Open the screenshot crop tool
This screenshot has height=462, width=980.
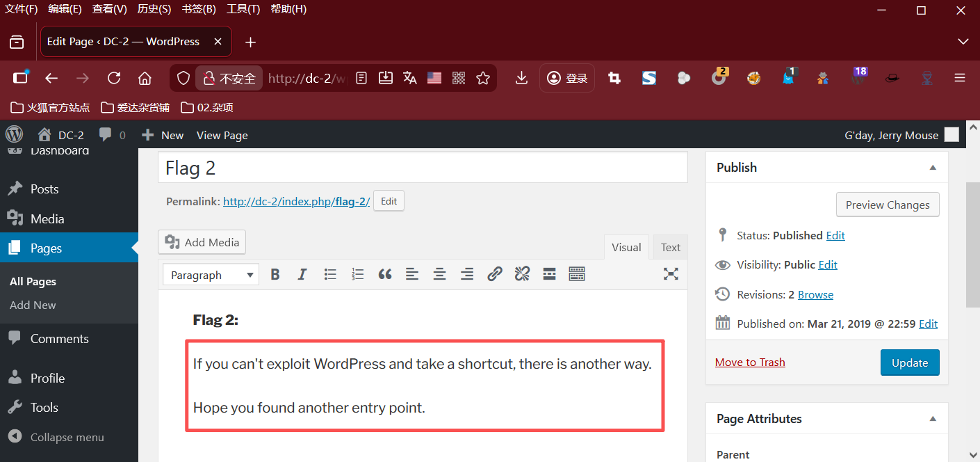(x=614, y=79)
